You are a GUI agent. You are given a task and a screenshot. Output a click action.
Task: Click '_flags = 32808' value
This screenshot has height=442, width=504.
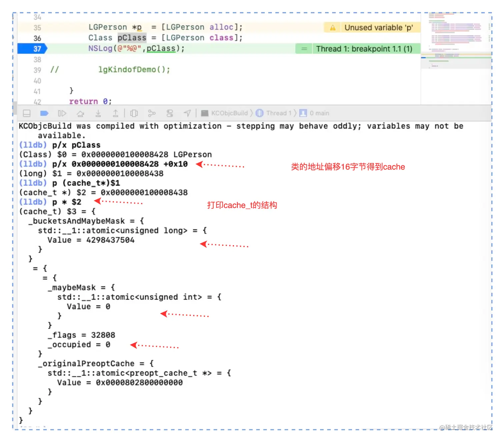tap(81, 335)
